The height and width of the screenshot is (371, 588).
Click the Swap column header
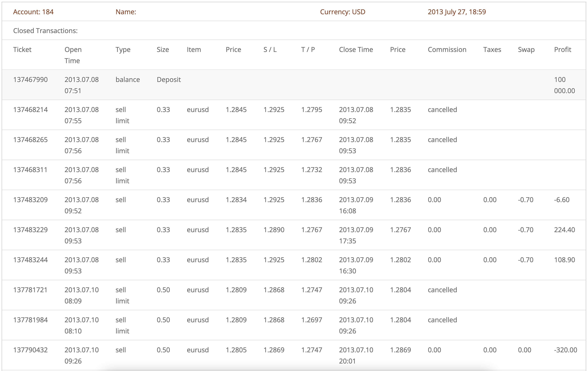[x=526, y=50]
